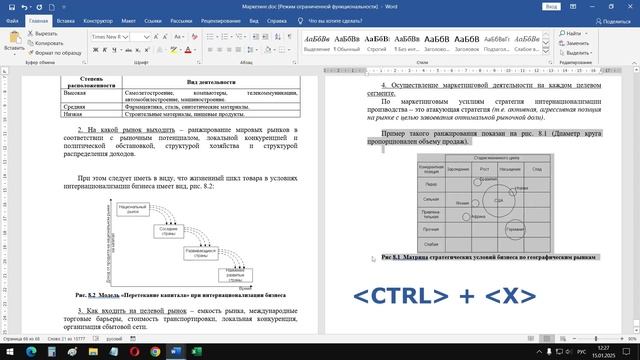Collapse the ribbon with the chevron arrow
This screenshot has height=360, width=640.
[634, 63]
